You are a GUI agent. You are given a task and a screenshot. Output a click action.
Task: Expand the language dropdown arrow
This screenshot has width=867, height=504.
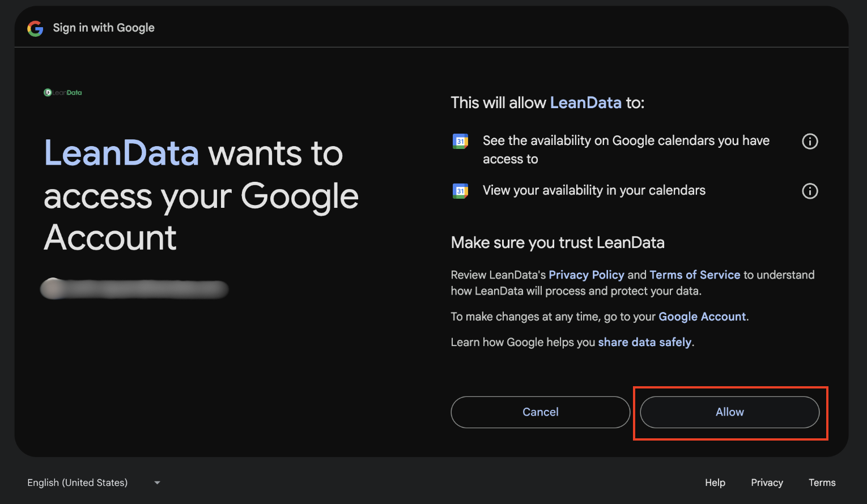click(157, 482)
